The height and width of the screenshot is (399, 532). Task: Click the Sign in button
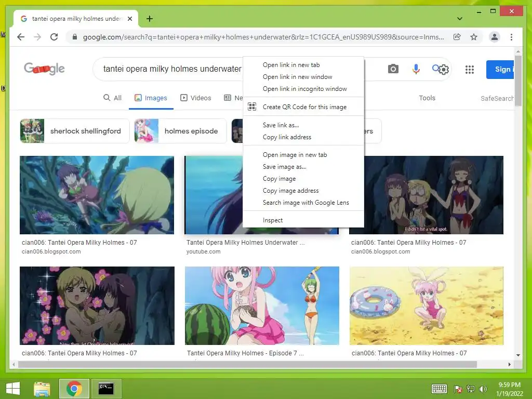pos(500,69)
